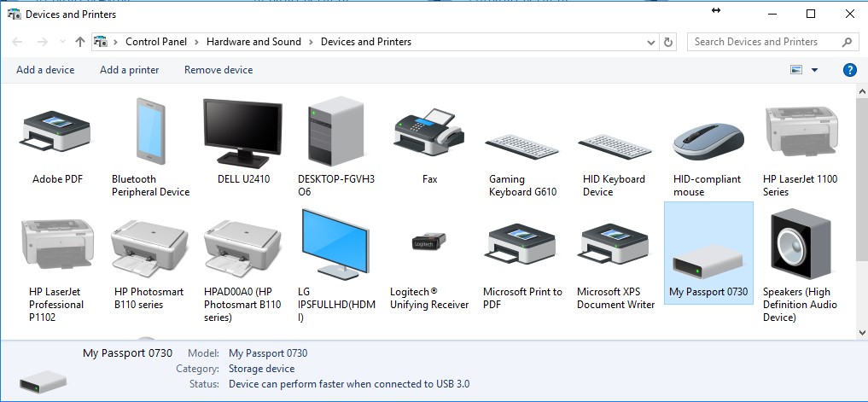
Task: Refresh the Devices and Printers view
Action: 668,42
